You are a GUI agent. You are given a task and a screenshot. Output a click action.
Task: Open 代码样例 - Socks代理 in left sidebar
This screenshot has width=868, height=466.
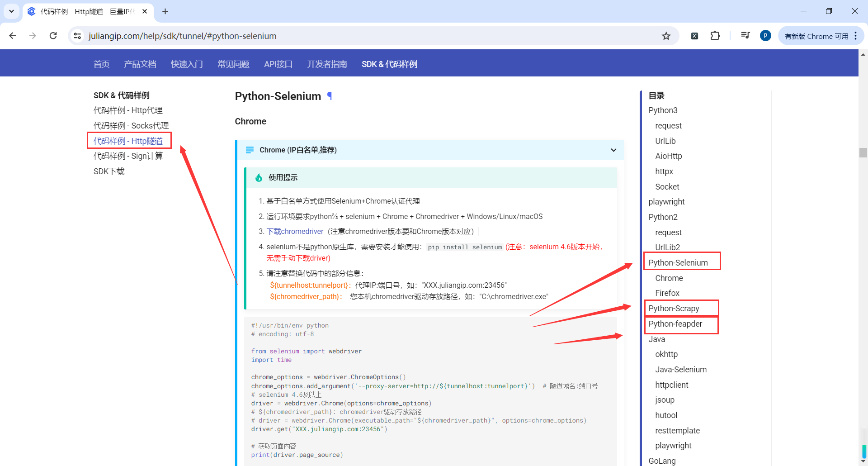click(131, 126)
